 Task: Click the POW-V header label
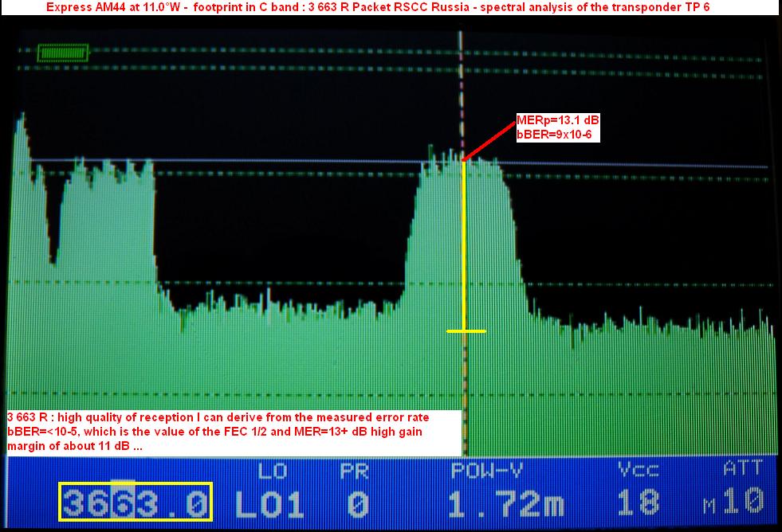486,471
